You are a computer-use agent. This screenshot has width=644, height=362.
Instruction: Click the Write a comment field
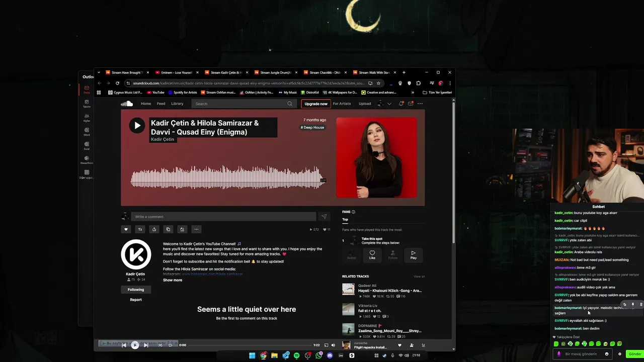tap(223, 217)
